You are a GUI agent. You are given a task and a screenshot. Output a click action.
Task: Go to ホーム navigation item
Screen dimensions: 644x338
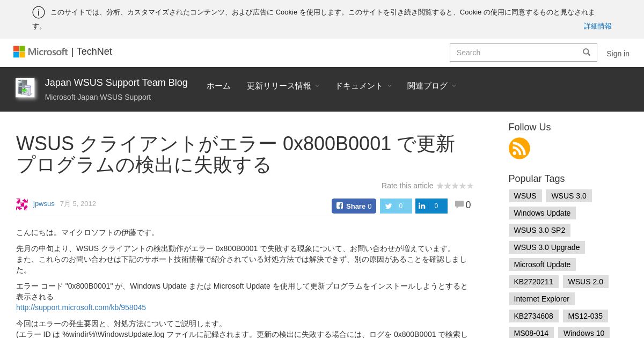(x=218, y=86)
